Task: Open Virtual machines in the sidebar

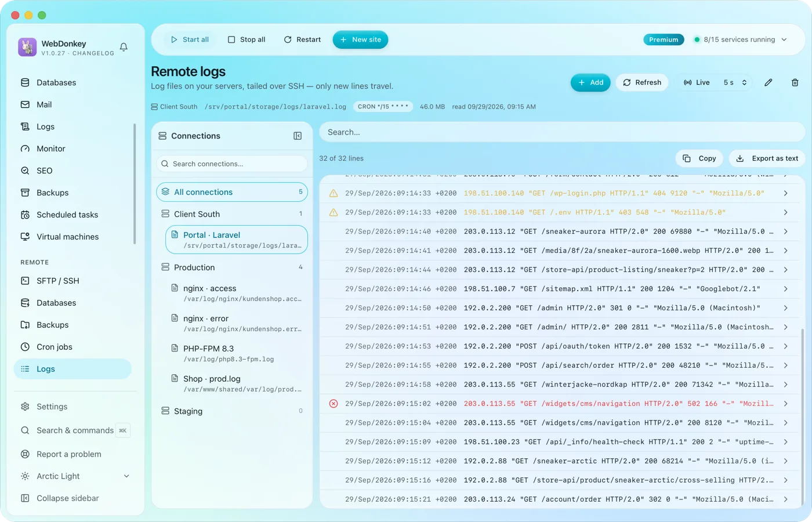Action: tap(74, 237)
